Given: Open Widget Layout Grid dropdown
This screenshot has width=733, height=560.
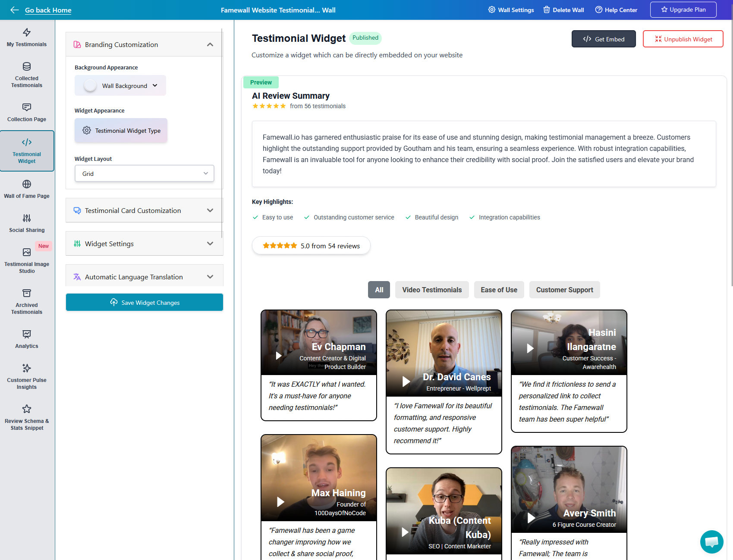Looking at the screenshot, I should pyautogui.click(x=145, y=173).
